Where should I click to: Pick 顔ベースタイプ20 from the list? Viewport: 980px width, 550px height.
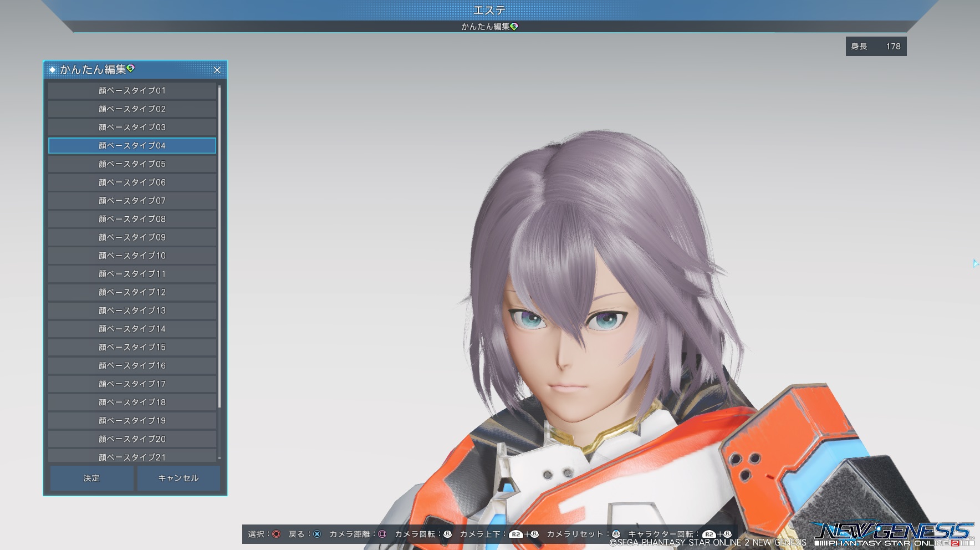(132, 439)
